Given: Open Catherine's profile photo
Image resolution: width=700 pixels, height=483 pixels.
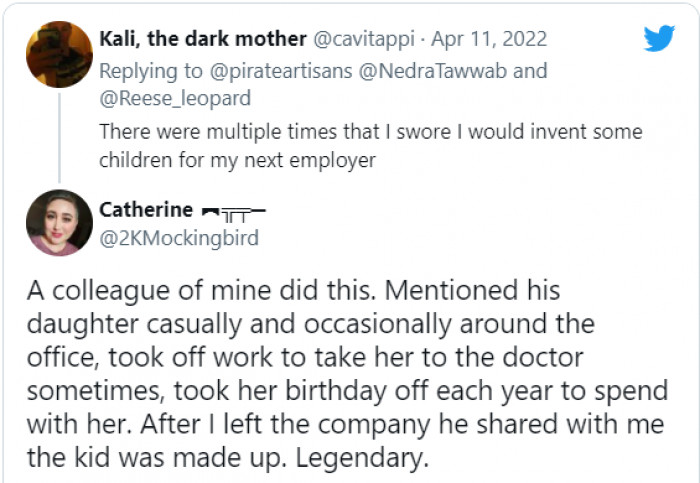Looking at the screenshot, I should (59, 222).
